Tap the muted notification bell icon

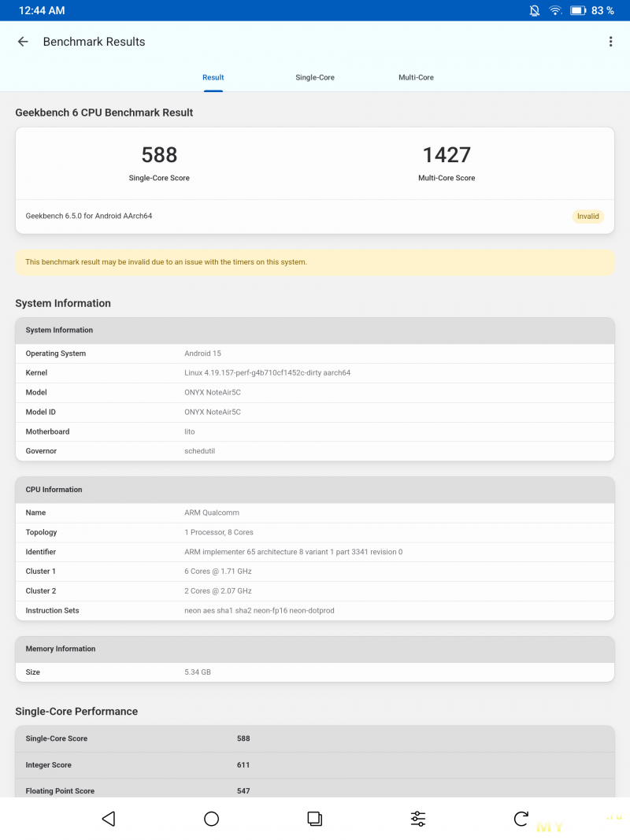point(535,10)
